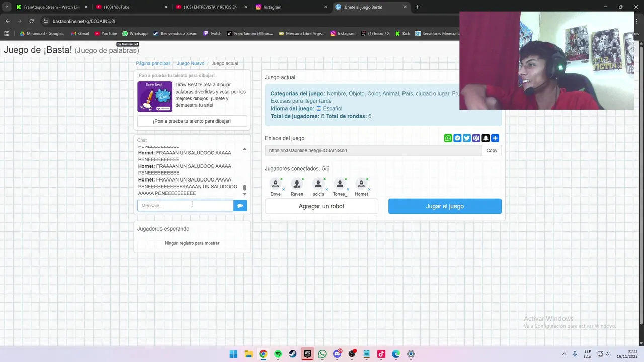Open more share options plus icon

(495, 138)
